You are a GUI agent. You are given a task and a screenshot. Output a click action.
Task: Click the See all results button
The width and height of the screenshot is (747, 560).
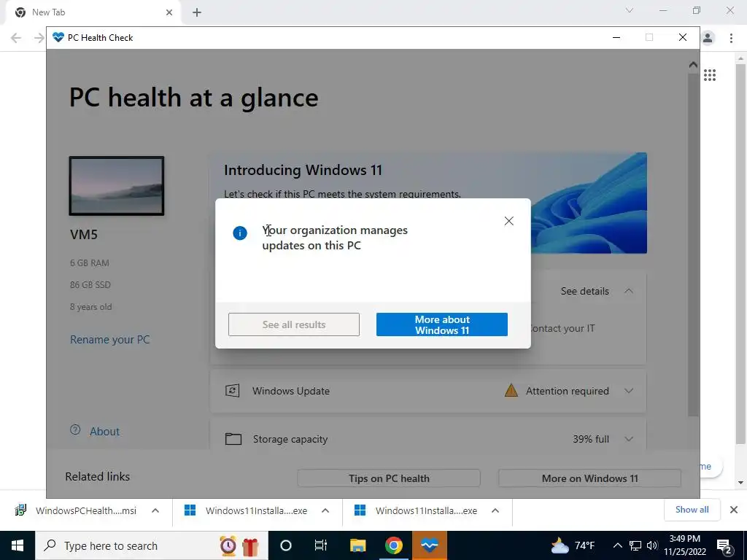tap(294, 324)
